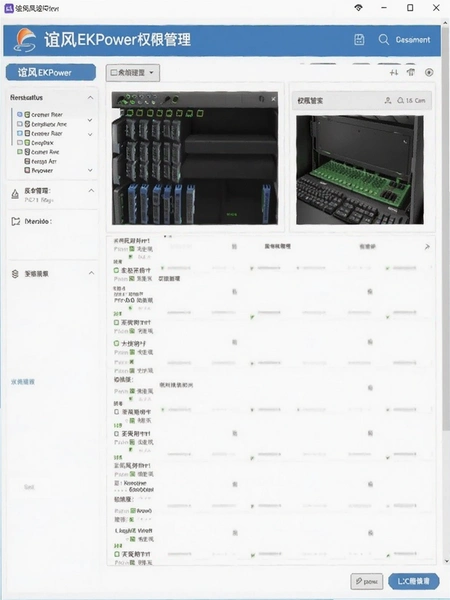Viewport: 450px width, 600px height.
Task: Select the Fenigo Arr tree item
Action: [x=44, y=161]
